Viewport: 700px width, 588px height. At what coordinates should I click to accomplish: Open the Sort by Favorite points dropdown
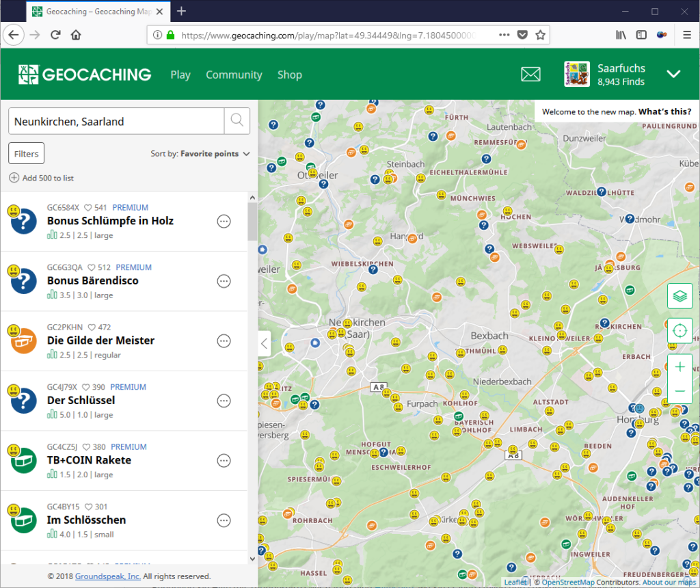click(x=200, y=154)
